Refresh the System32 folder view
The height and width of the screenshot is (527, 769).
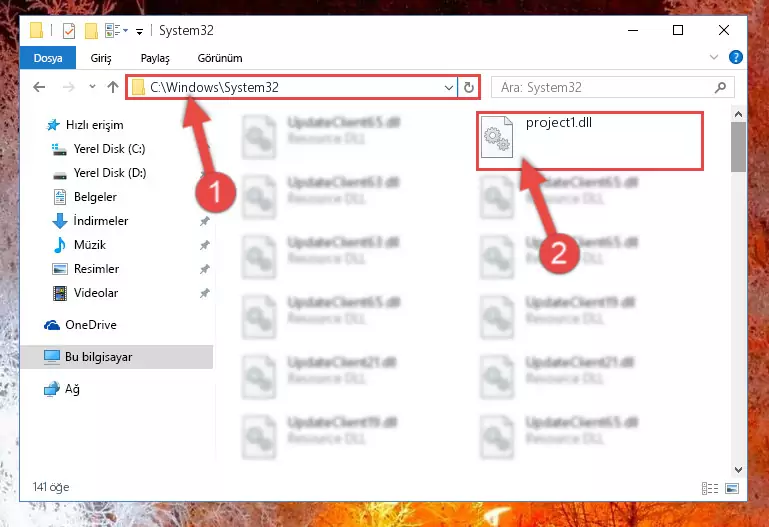(x=469, y=87)
